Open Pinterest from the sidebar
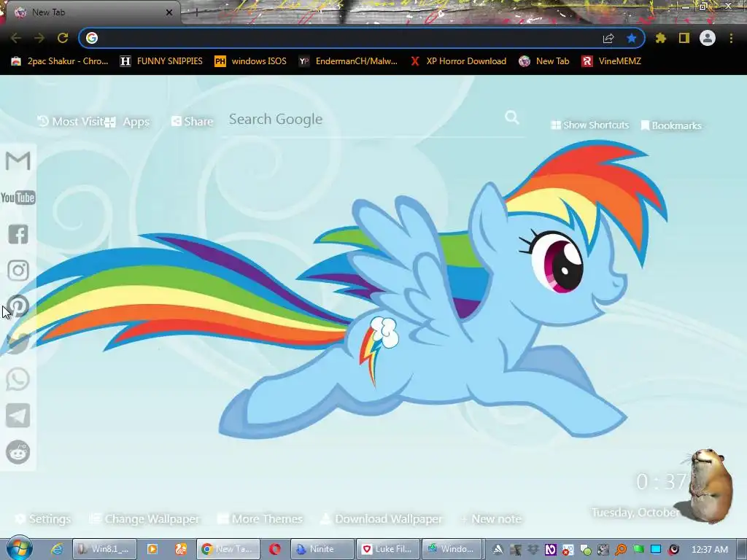This screenshot has height=560, width=747. (x=18, y=307)
